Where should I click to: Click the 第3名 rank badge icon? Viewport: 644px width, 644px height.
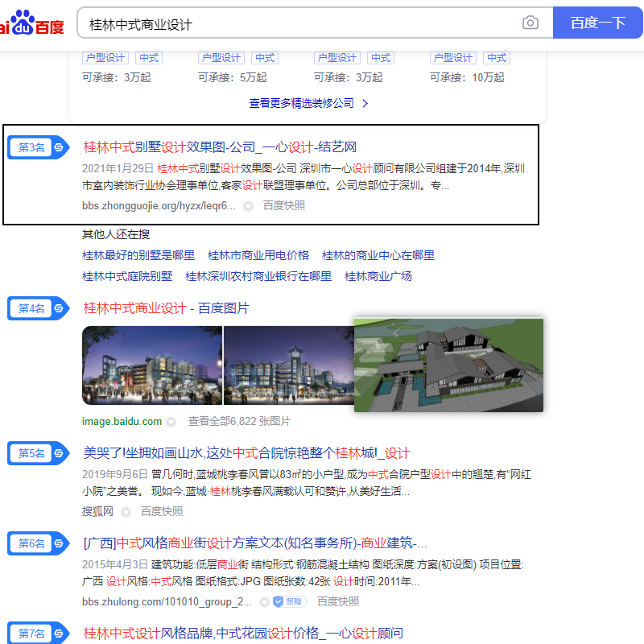(38, 147)
